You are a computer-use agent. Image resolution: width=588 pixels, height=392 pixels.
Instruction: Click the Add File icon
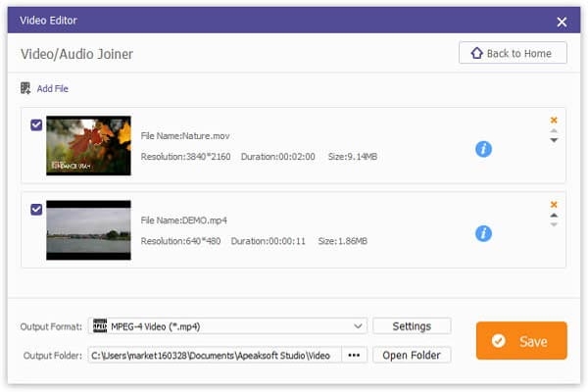(x=25, y=88)
